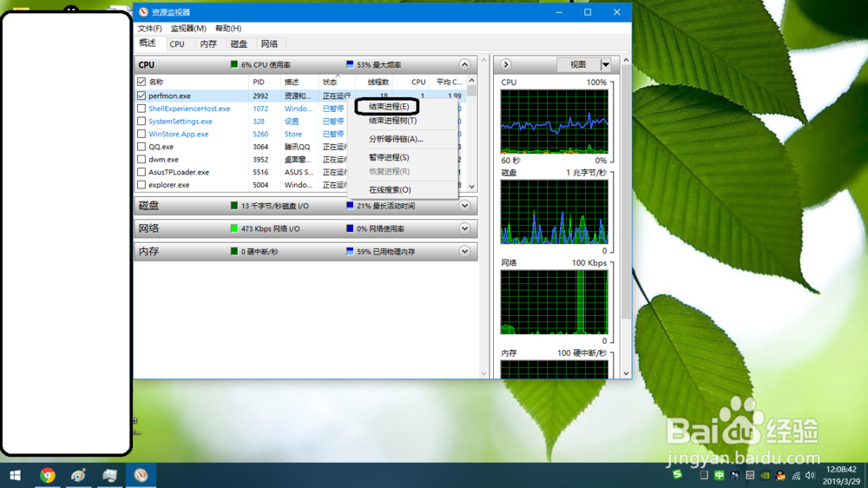Open the 帮助(H) menu

coord(228,29)
